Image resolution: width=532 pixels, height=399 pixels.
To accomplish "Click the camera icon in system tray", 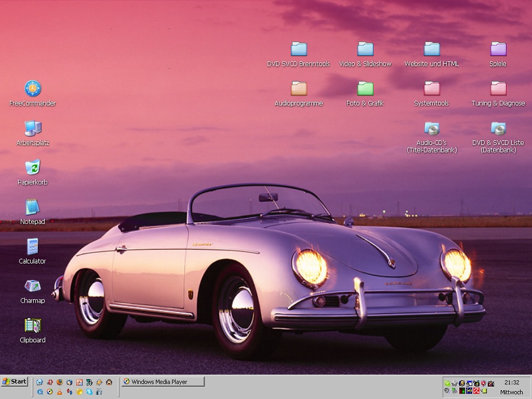I will pos(491,384).
